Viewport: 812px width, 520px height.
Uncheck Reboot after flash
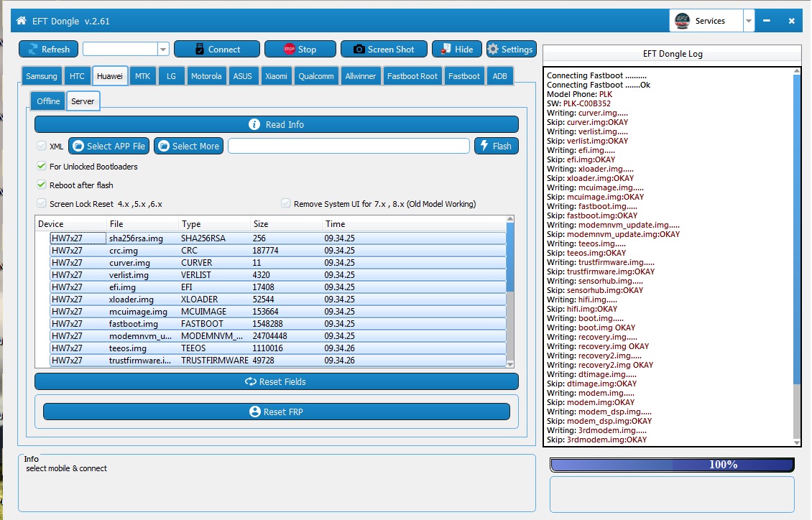pos(42,185)
